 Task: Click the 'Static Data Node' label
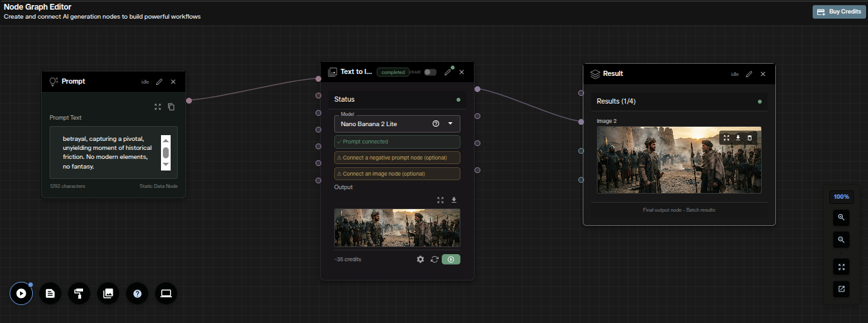(x=158, y=186)
